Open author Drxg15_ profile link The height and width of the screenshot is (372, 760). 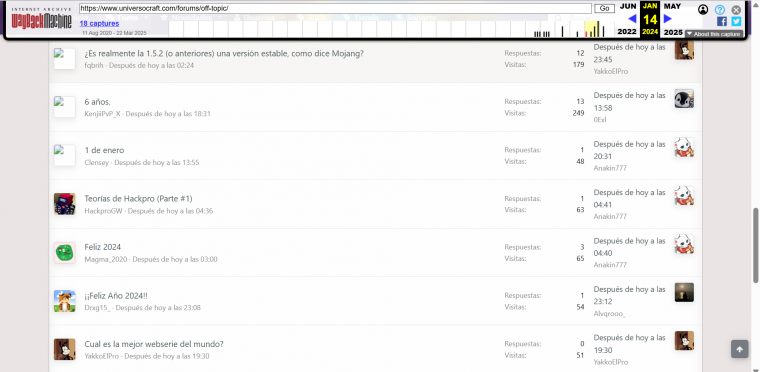tap(97, 308)
